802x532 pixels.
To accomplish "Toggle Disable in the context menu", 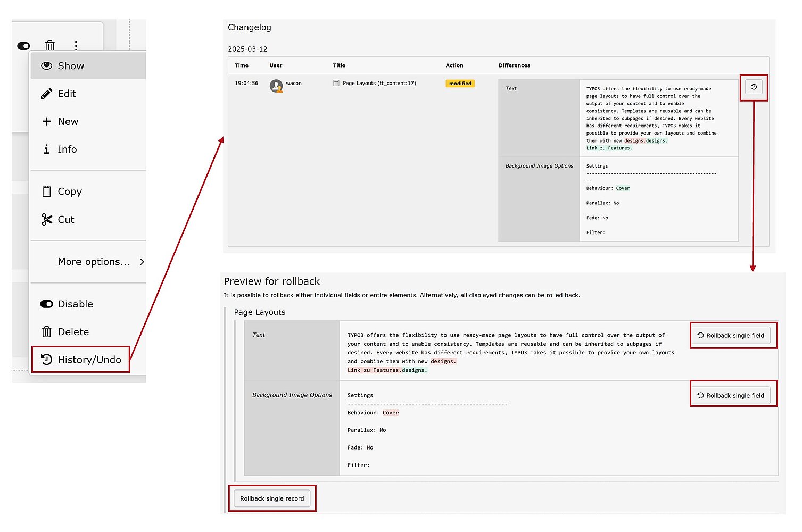I will coord(75,304).
